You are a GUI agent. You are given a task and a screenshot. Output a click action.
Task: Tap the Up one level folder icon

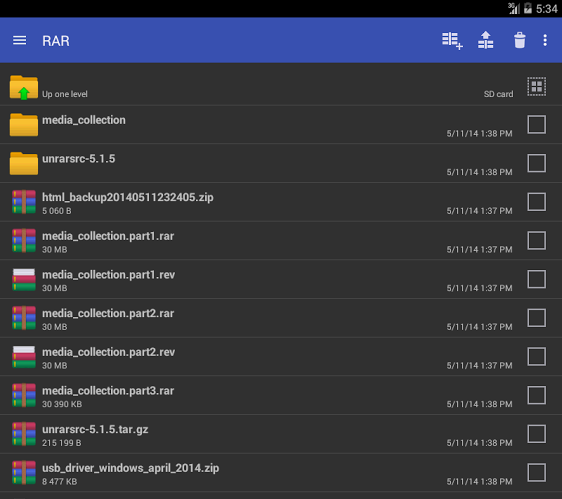(24, 87)
